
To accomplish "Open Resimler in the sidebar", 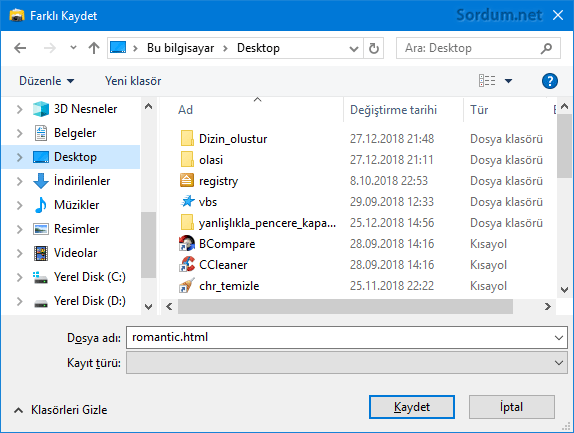I will click(x=66, y=229).
